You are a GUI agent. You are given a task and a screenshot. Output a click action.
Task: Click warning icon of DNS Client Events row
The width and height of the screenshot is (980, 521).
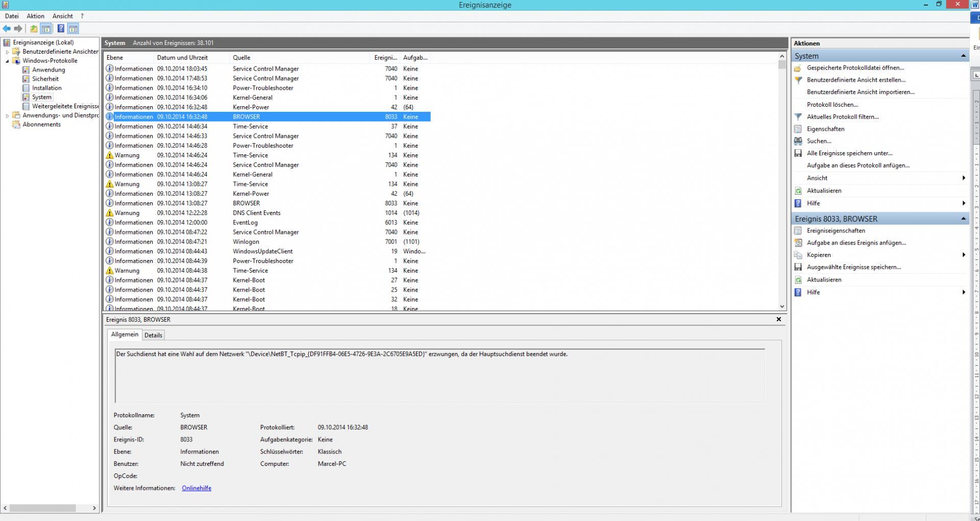tap(109, 213)
